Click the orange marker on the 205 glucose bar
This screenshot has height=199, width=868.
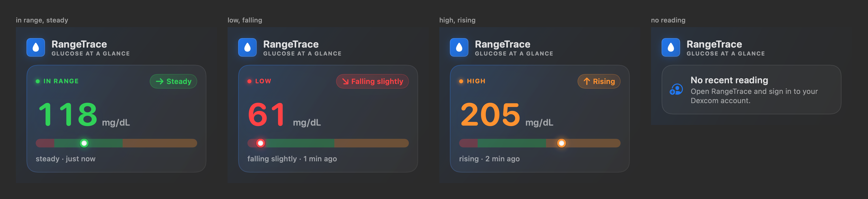[x=561, y=143]
